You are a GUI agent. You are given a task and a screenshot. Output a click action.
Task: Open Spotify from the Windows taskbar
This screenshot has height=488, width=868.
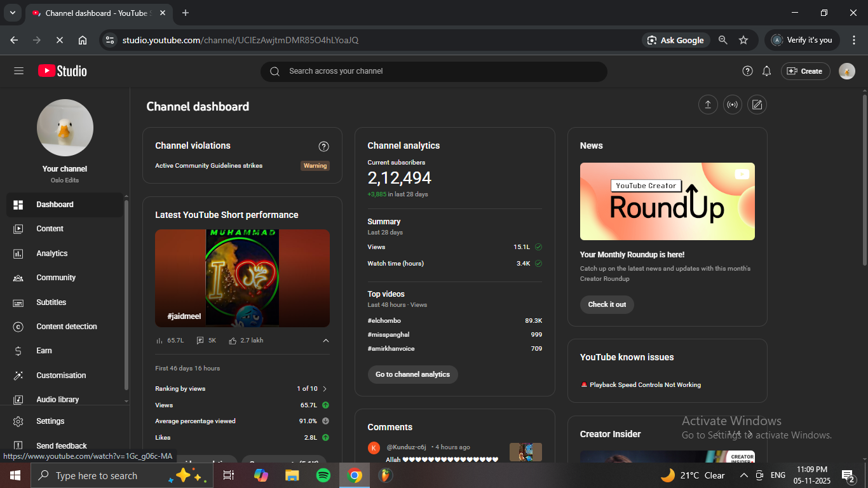(x=323, y=475)
